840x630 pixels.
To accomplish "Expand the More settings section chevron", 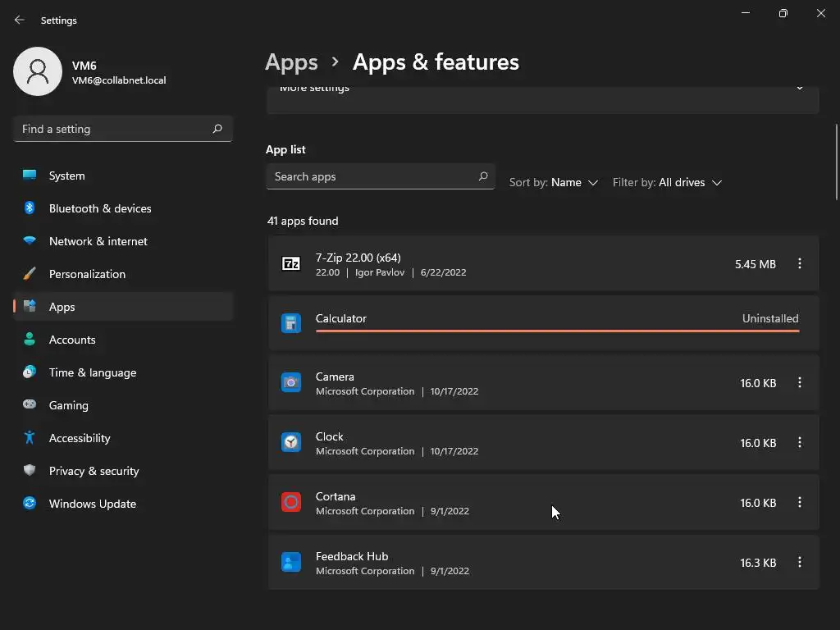I will pyautogui.click(x=800, y=89).
